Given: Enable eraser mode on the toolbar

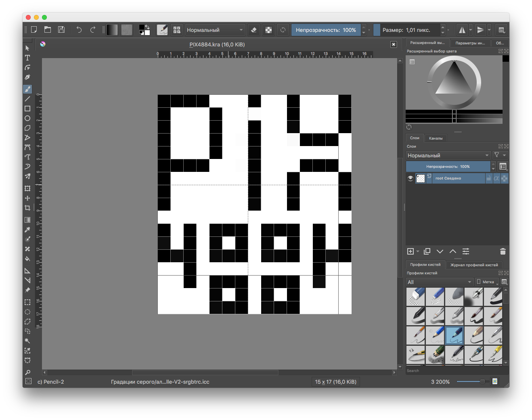Looking at the screenshot, I should (x=253, y=29).
